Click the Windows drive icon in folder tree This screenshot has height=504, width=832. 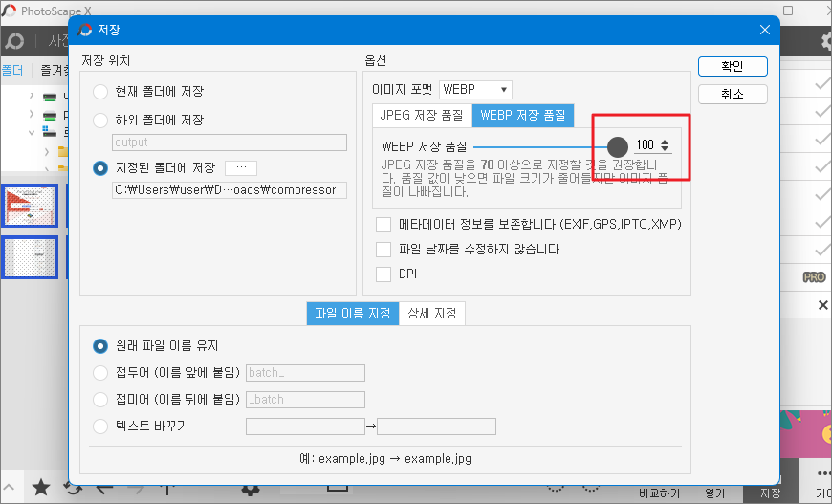pyautogui.click(x=47, y=133)
